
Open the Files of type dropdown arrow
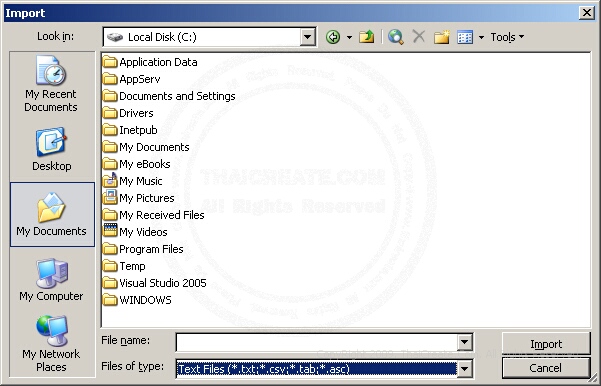tap(464, 369)
